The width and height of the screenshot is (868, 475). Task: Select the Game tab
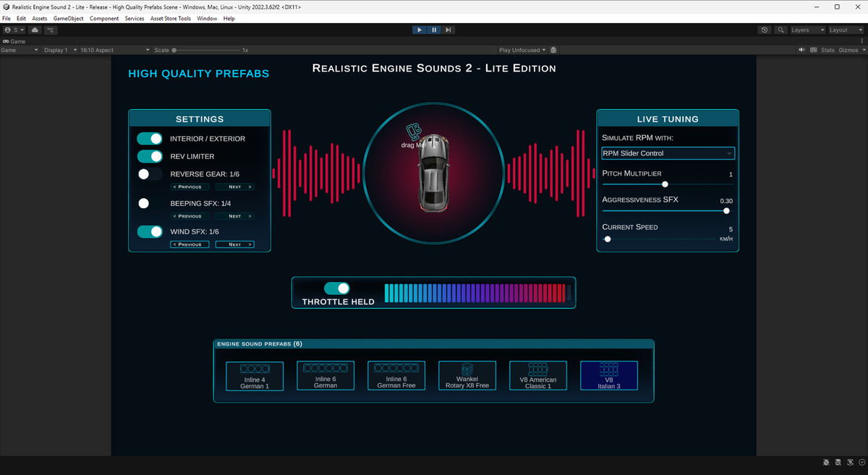(x=14, y=41)
